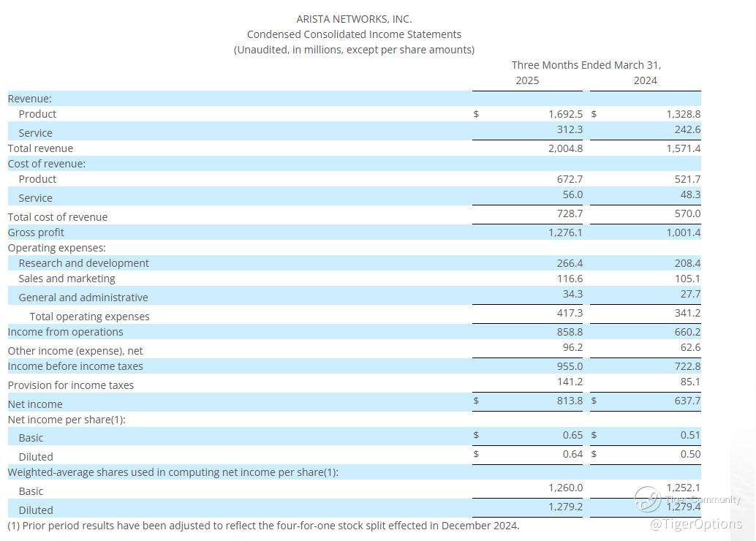Screen dimensions: 756x541
Task: Select the '2024' column header
Action: [x=645, y=80]
